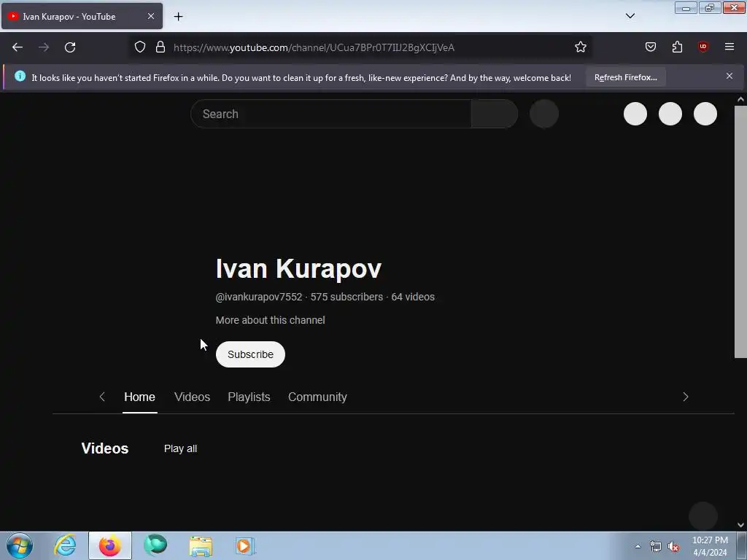747x560 pixels.
Task: Show hidden system tray icons
Action: click(638, 546)
